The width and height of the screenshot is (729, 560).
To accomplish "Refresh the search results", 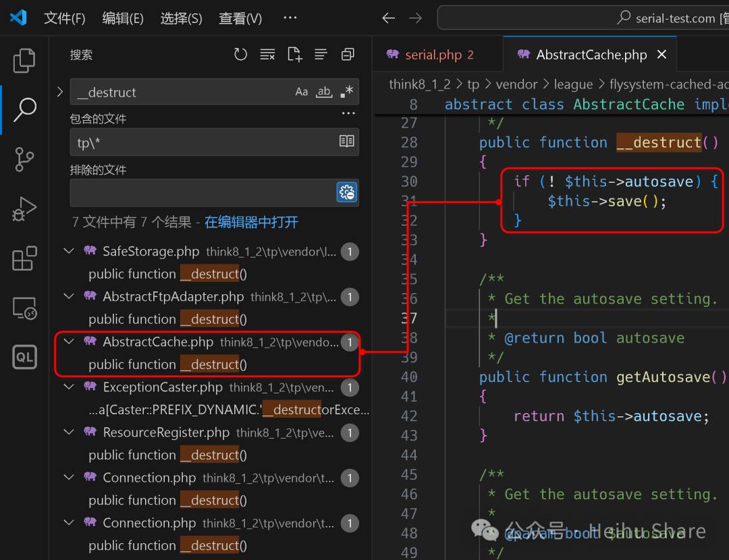I will pyautogui.click(x=240, y=55).
